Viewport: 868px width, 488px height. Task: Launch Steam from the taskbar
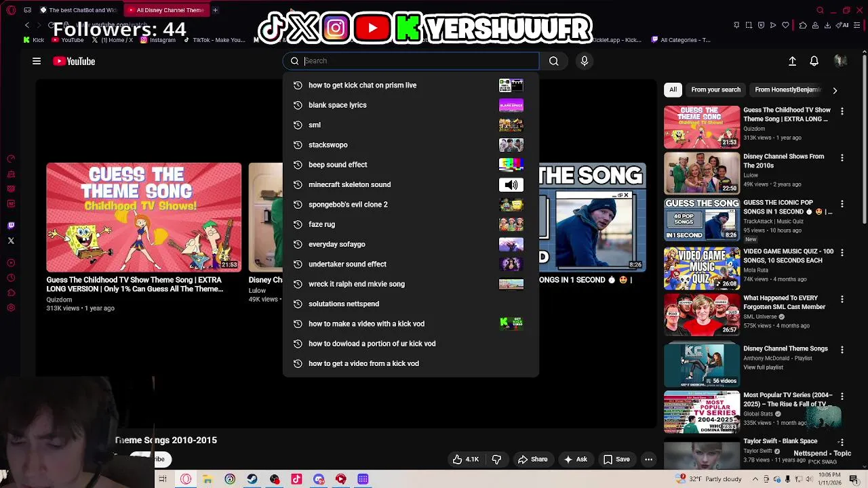pos(252,479)
